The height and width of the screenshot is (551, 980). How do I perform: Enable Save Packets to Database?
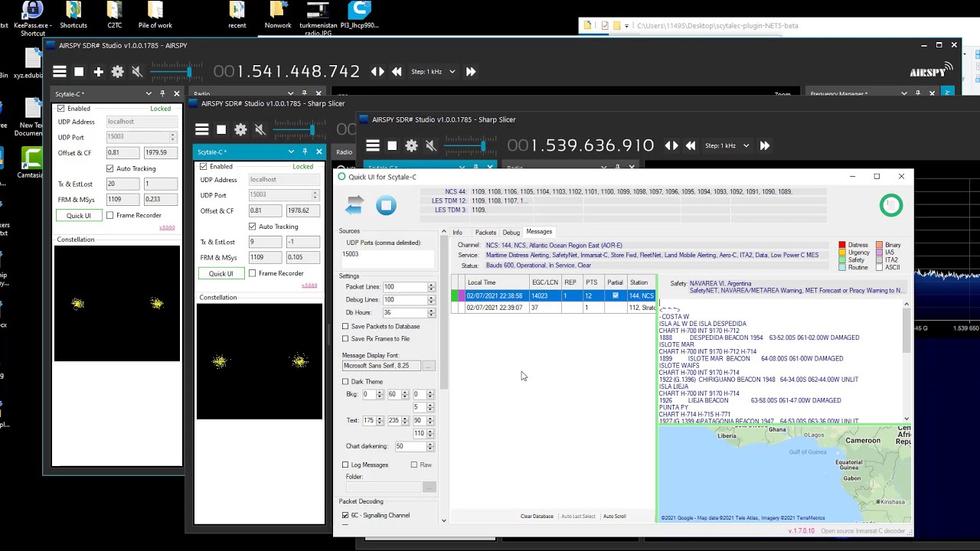345,326
